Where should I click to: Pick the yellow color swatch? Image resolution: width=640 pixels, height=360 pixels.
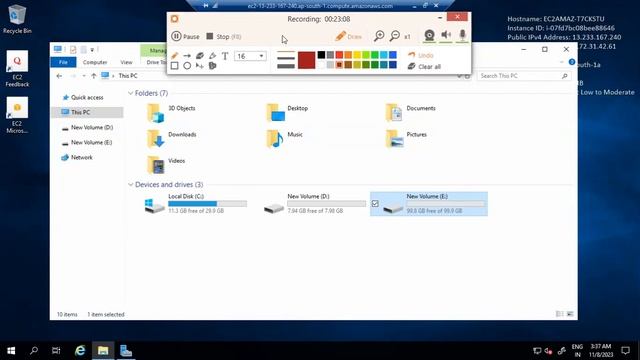(x=357, y=55)
